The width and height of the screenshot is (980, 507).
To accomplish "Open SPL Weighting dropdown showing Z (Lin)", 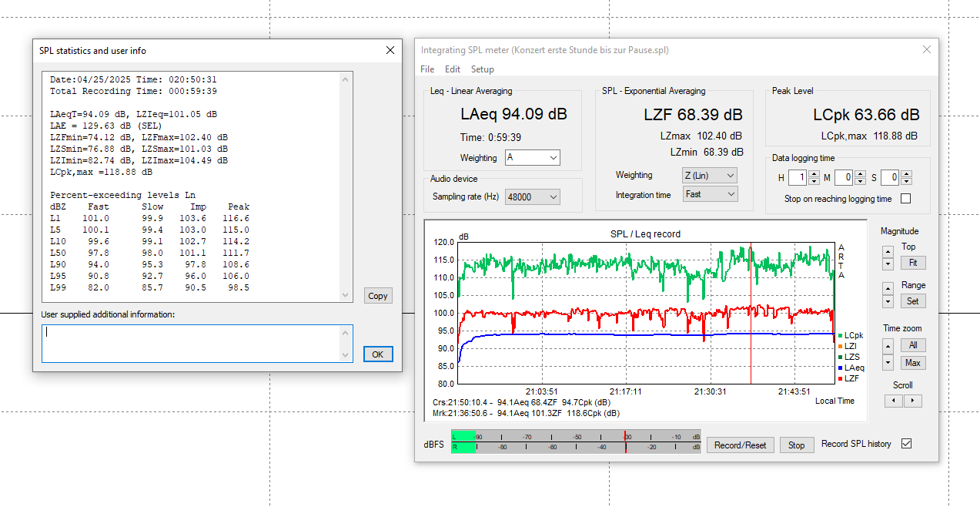I will 710,175.
